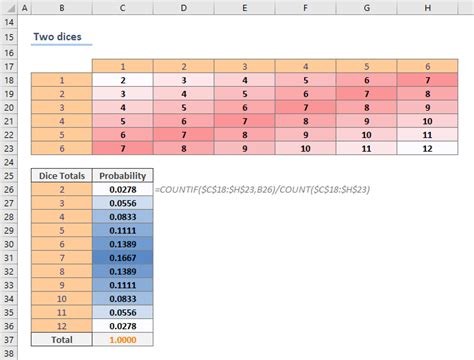Viewport: 474px width, 360px height.
Task: Select column D header
Action: click(184, 7)
